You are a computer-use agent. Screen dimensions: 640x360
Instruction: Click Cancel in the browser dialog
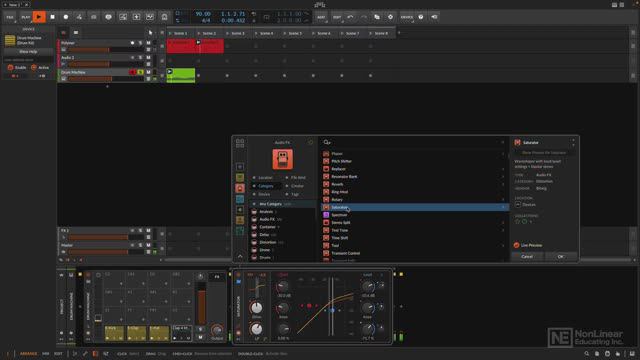tap(527, 256)
